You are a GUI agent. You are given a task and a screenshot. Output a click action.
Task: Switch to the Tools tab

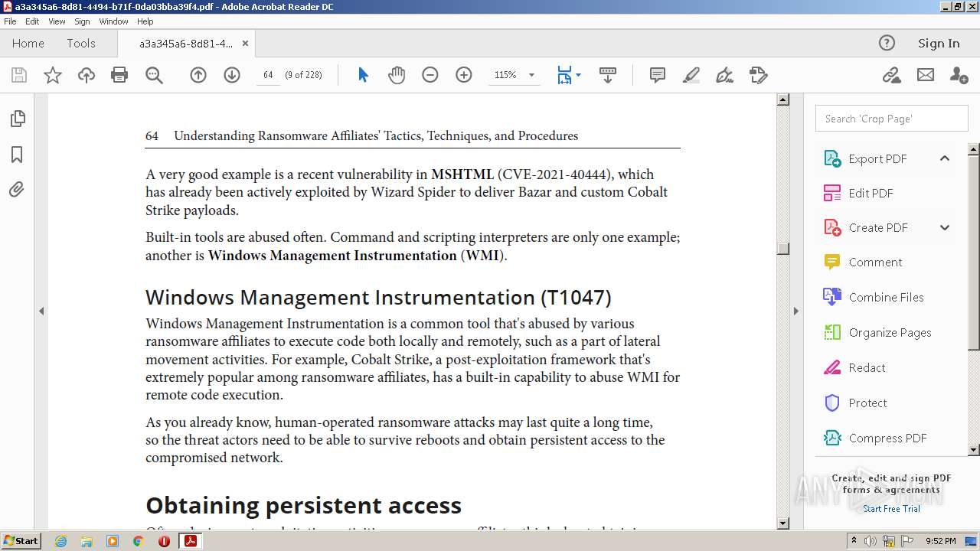(x=81, y=44)
